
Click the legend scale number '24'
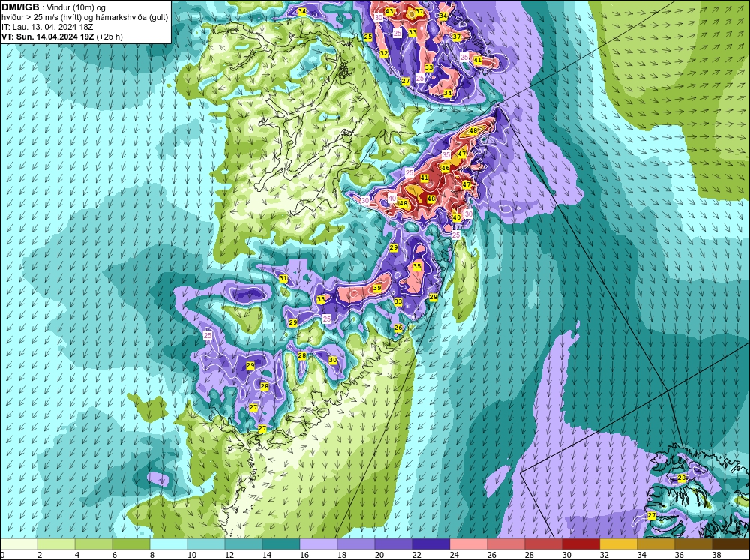tap(454, 555)
